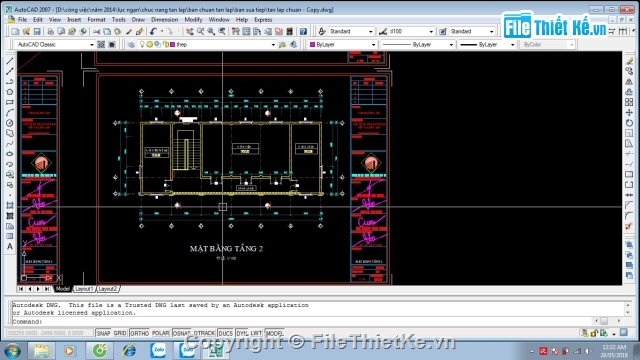This screenshot has width=640, height=360.
Task: Open the Modify menu
Action: pos(193,20)
